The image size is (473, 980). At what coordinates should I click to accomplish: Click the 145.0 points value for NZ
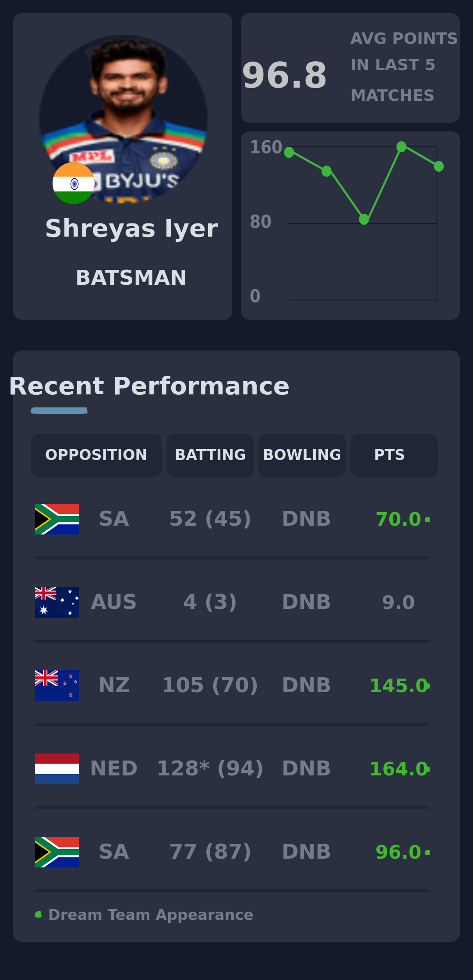[x=399, y=686]
